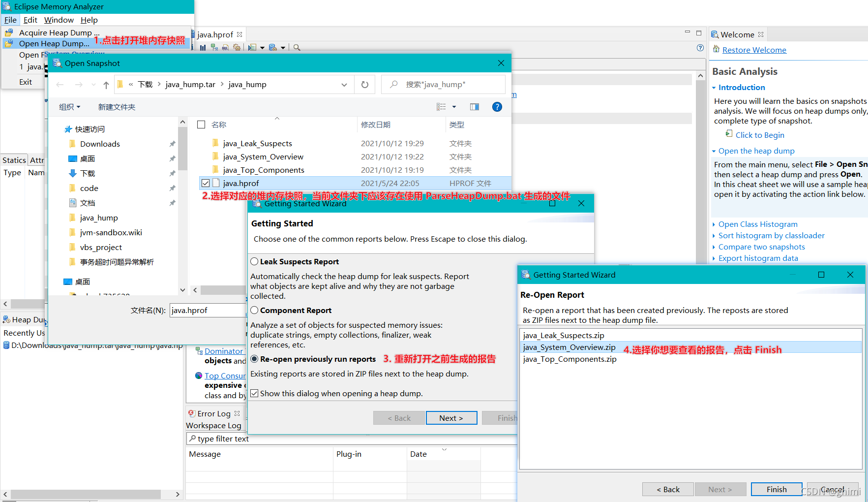Click the search java_hump box
The height and width of the screenshot is (502, 868).
443,85
